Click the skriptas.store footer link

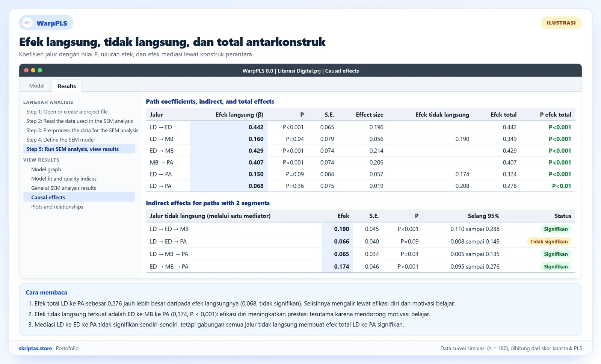click(x=35, y=348)
